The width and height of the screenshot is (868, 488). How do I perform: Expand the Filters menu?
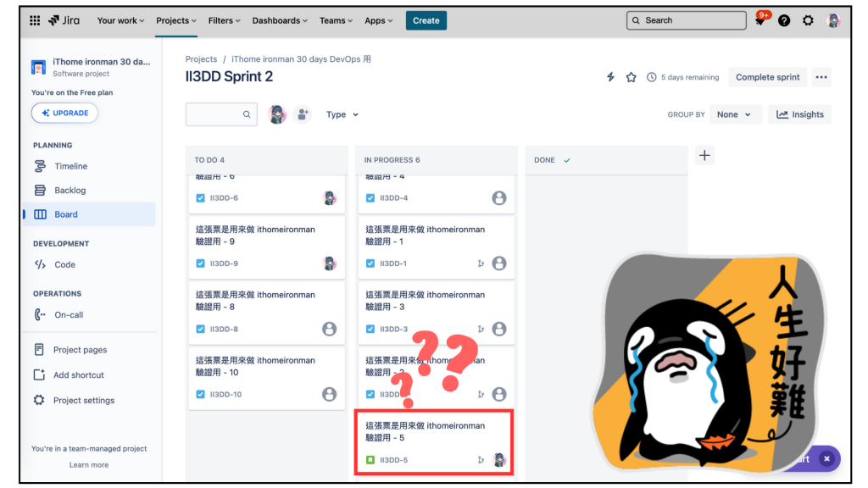[224, 20]
